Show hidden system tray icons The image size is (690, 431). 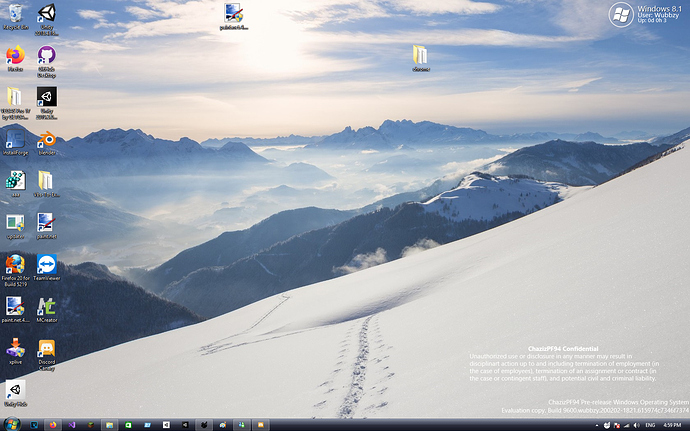pyautogui.click(x=597, y=425)
